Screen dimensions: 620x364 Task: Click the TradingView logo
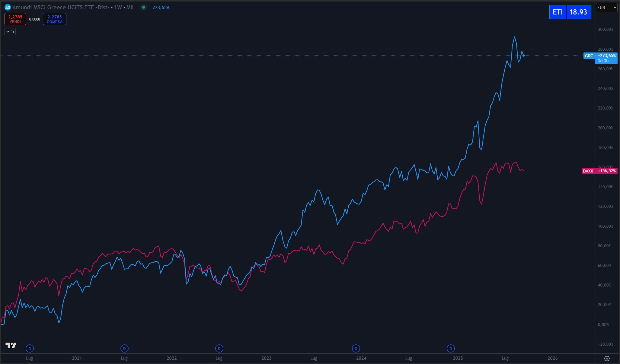[11, 345]
